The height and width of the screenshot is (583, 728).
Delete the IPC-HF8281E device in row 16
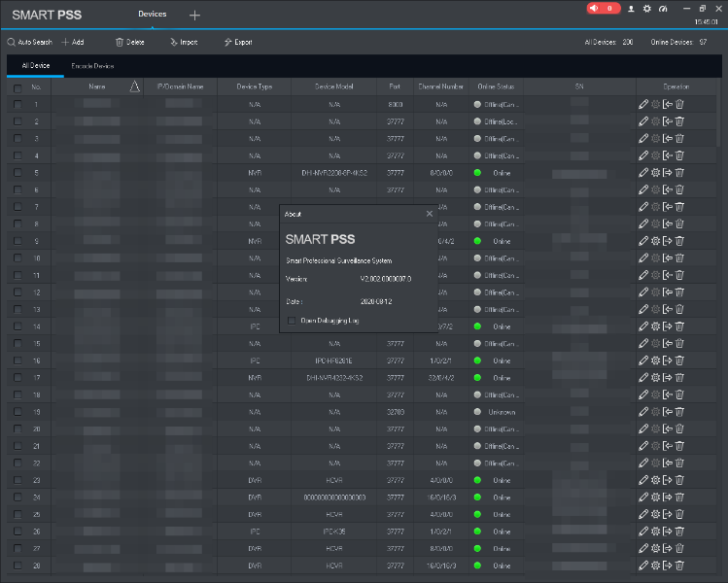pyautogui.click(x=679, y=360)
